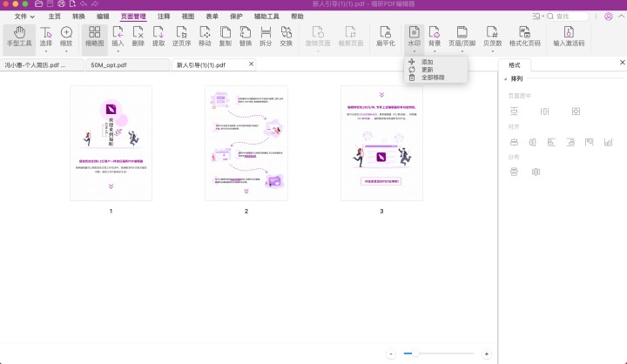Screen dimensions: 627x364
Task: Click the thumbnail zoom slider handle
Action: [416, 354]
